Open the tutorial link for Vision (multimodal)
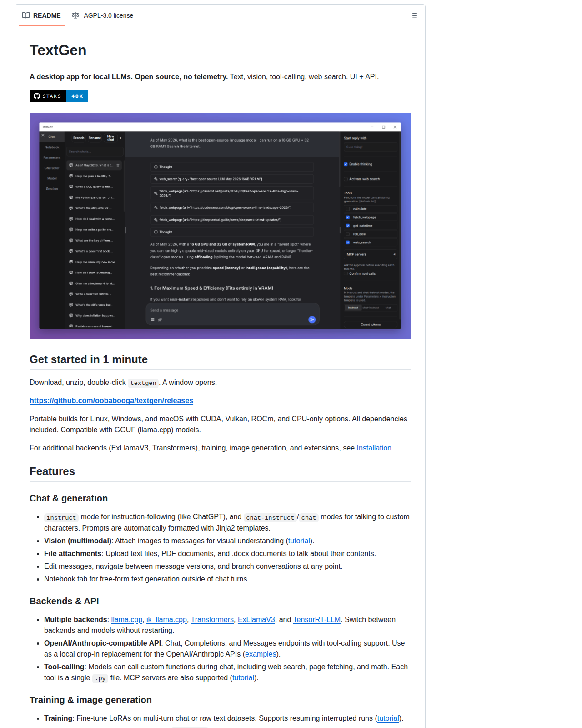 click(x=299, y=541)
